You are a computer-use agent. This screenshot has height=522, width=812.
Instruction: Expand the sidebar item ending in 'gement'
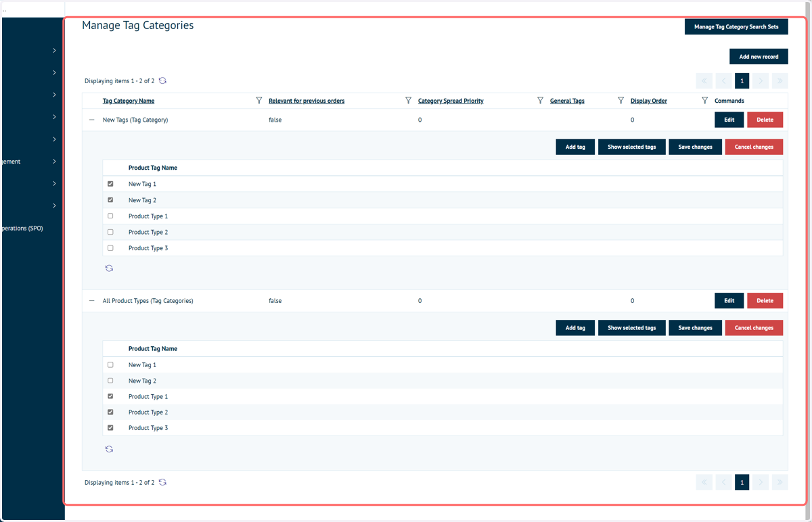coord(54,162)
